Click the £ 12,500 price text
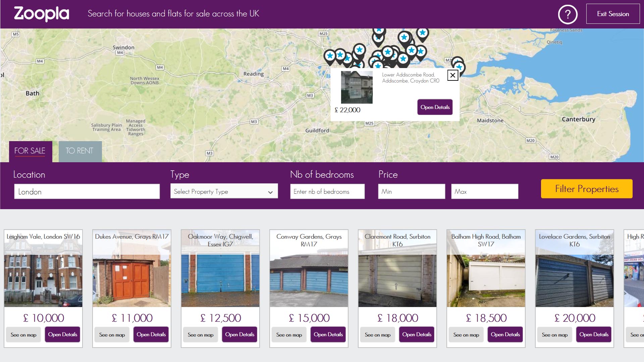 tap(221, 318)
